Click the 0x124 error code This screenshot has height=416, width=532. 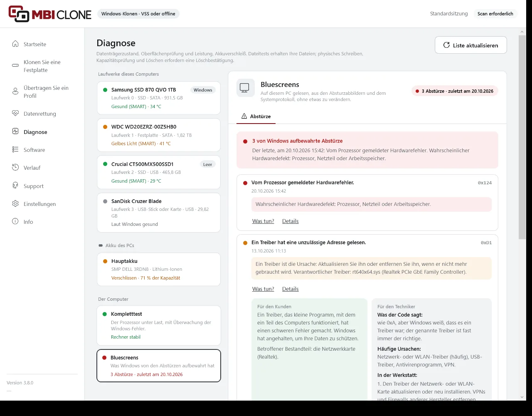point(485,183)
